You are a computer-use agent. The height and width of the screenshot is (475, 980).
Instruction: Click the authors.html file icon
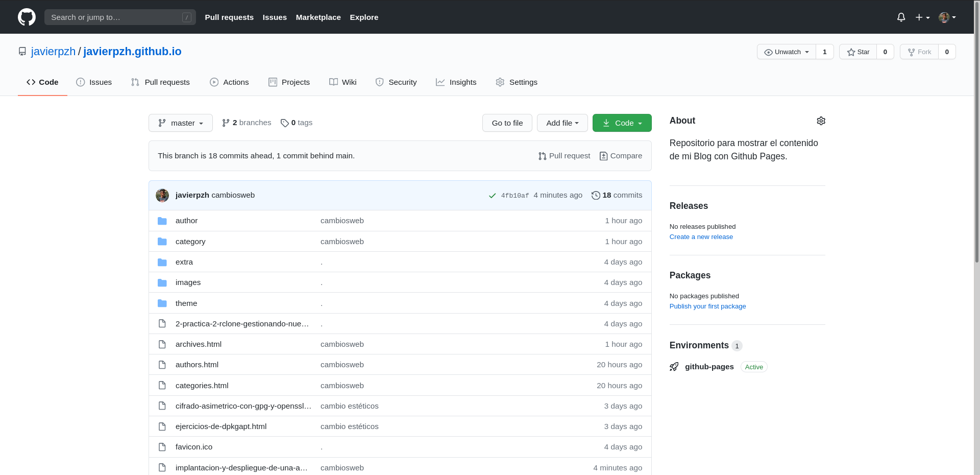point(162,365)
